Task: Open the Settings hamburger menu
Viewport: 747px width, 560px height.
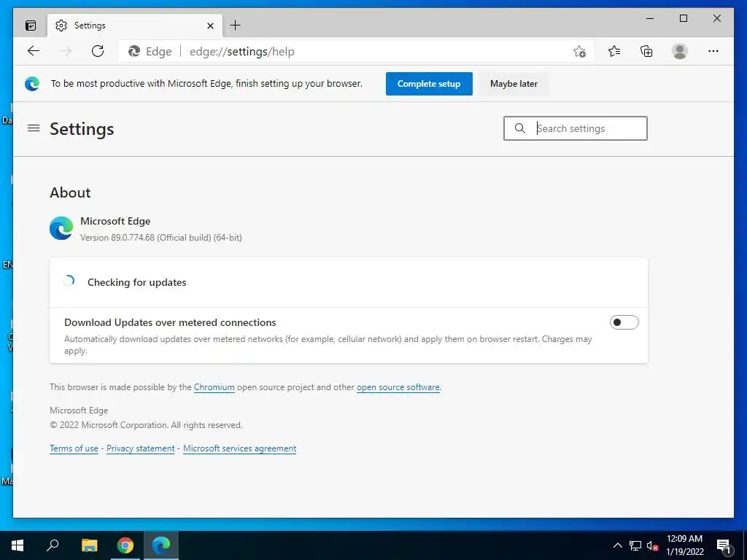Action: (34, 128)
